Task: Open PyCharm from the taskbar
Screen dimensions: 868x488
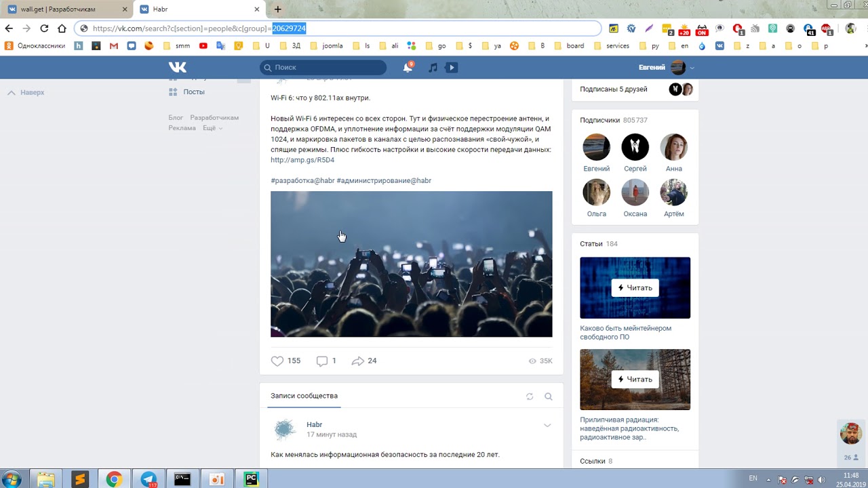Action: (251, 479)
